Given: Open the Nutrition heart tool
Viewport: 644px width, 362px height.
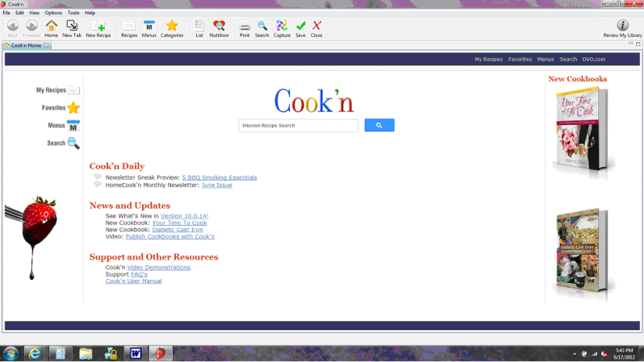Looking at the screenshot, I should pos(219,28).
